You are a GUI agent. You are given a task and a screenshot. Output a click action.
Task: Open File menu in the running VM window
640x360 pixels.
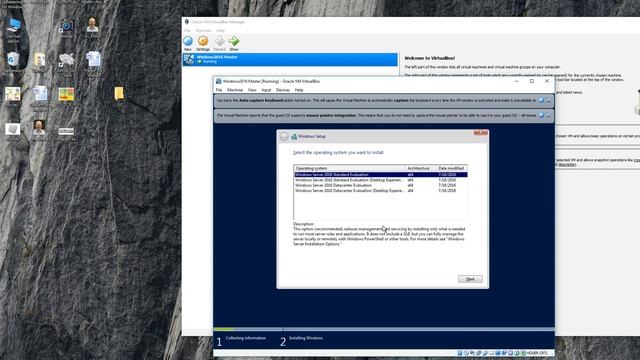click(219, 90)
